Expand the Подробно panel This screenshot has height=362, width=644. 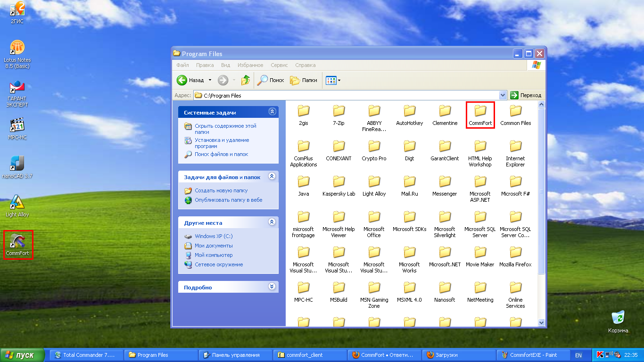tap(272, 287)
